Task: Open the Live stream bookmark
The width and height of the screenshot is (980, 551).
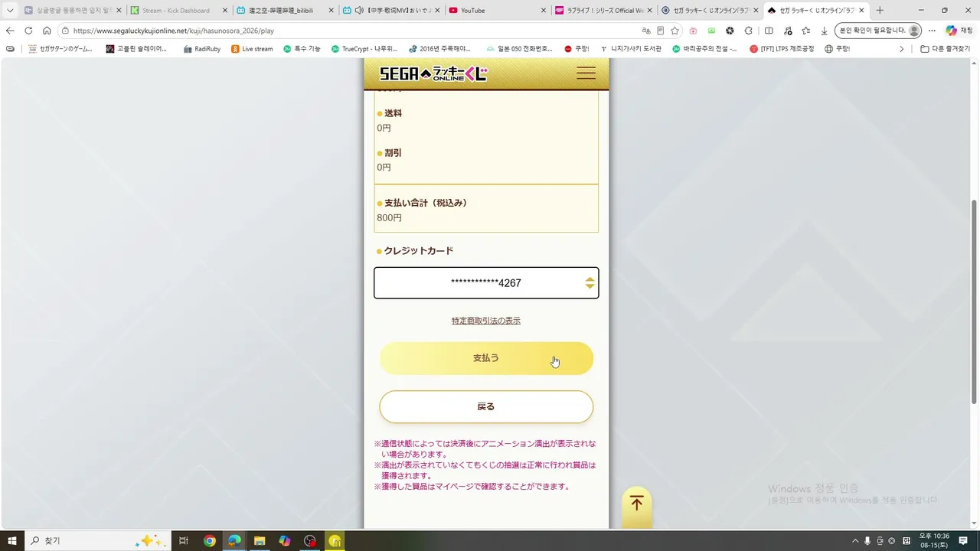Action: coord(252,49)
